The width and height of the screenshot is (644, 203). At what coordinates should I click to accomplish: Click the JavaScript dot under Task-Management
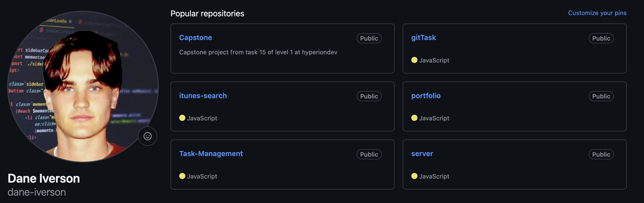182,176
